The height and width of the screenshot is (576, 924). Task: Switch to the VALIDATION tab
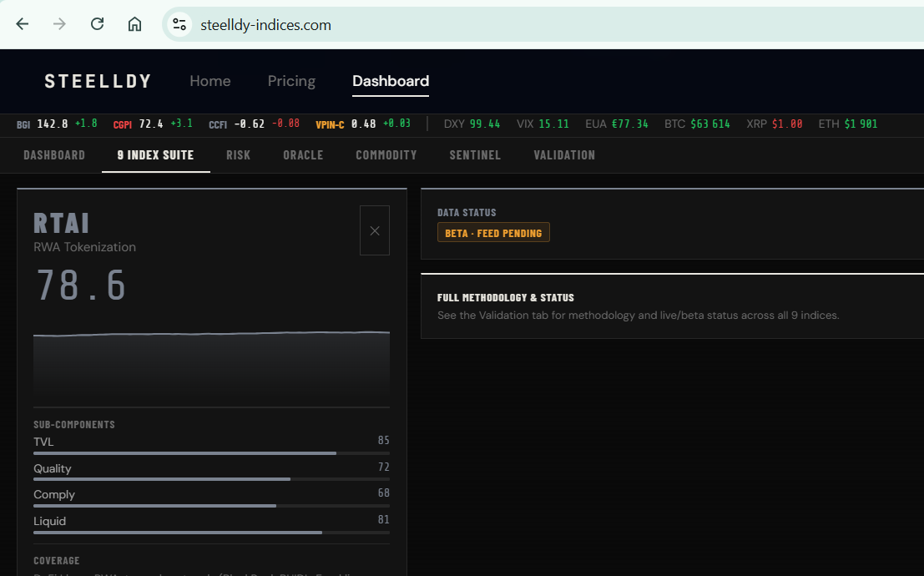tap(564, 155)
